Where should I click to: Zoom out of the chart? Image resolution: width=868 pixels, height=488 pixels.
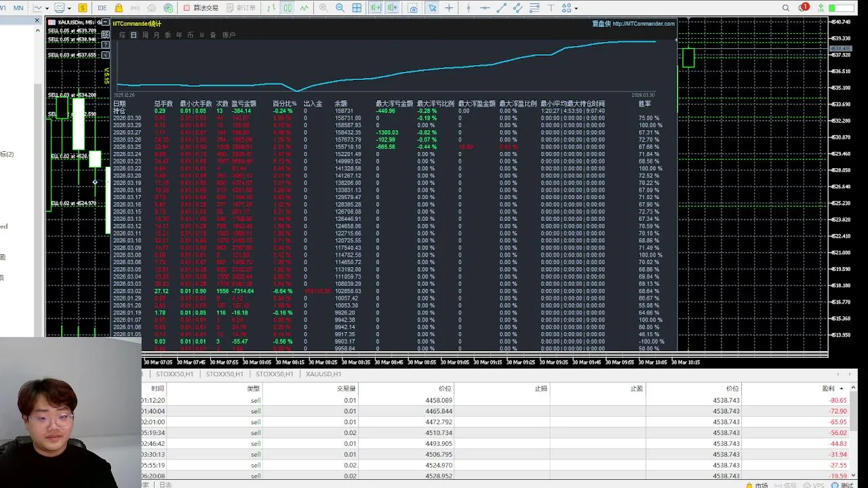pyautogui.click(x=340, y=8)
